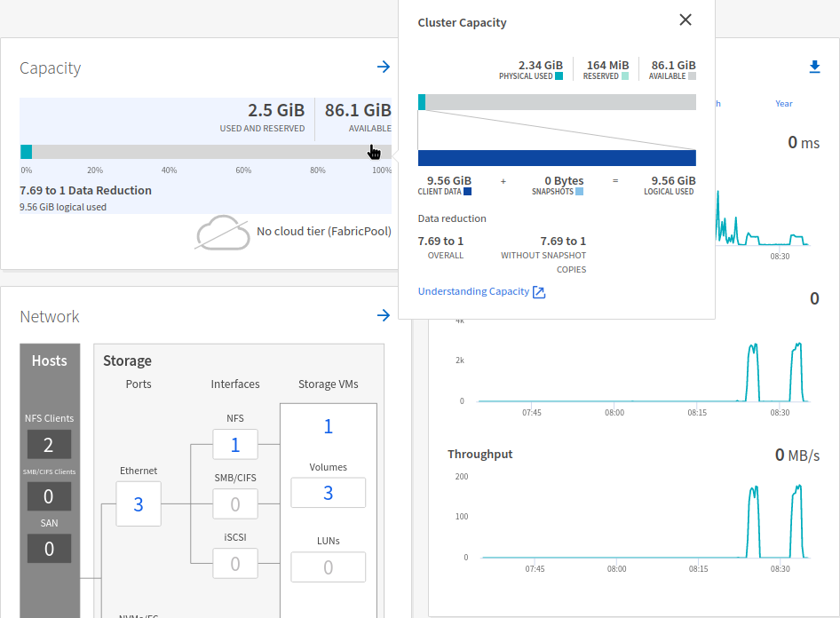Click Available gray legend swatch
This screenshot has width=840, height=618.
click(x=692, y=76)
